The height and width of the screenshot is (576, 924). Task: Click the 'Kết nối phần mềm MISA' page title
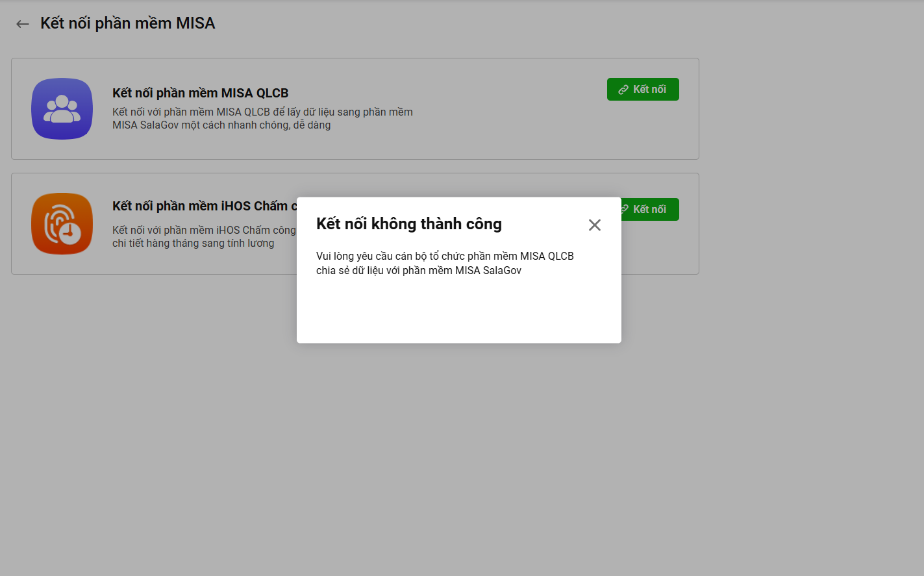point(127,23)
